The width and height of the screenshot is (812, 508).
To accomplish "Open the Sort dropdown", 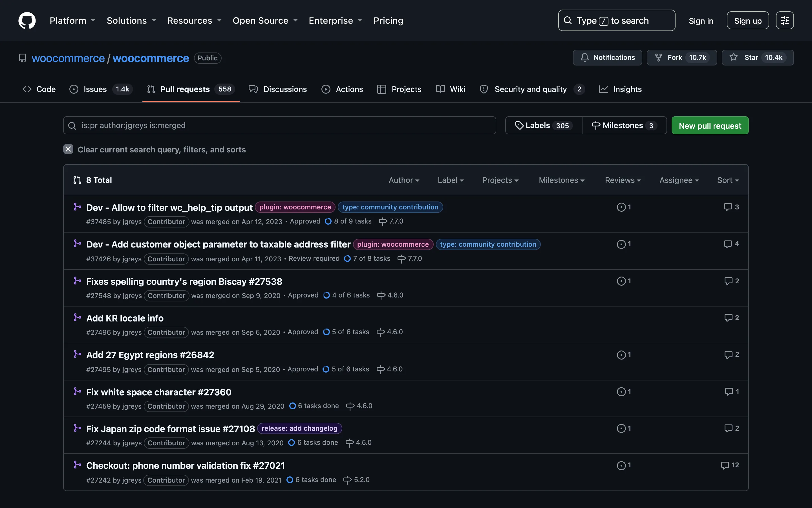I will 728,180.
